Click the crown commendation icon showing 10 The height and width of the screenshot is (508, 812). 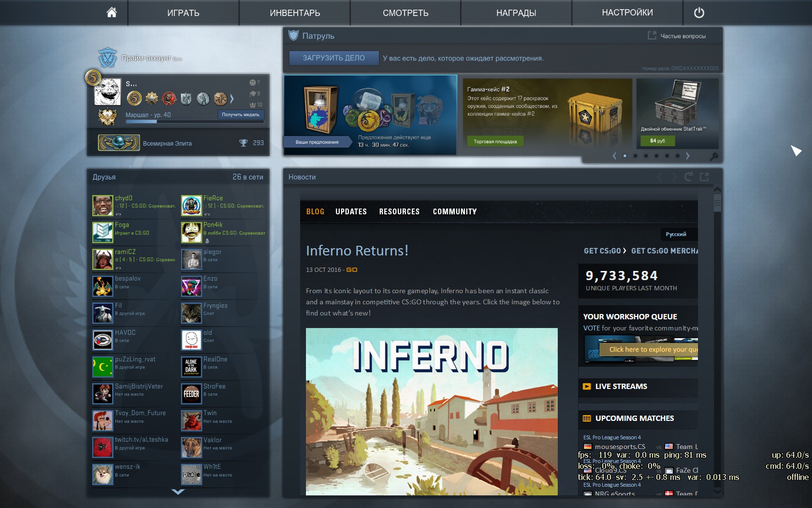click(x=252, y=105)
